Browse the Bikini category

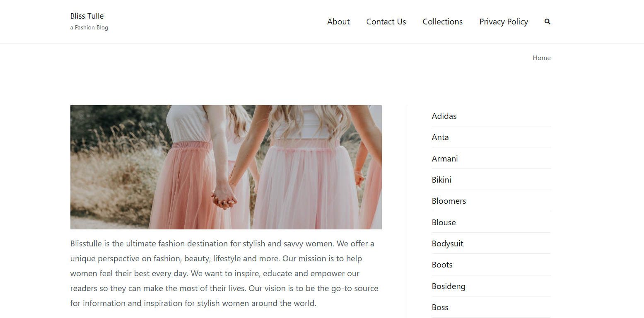441,180
